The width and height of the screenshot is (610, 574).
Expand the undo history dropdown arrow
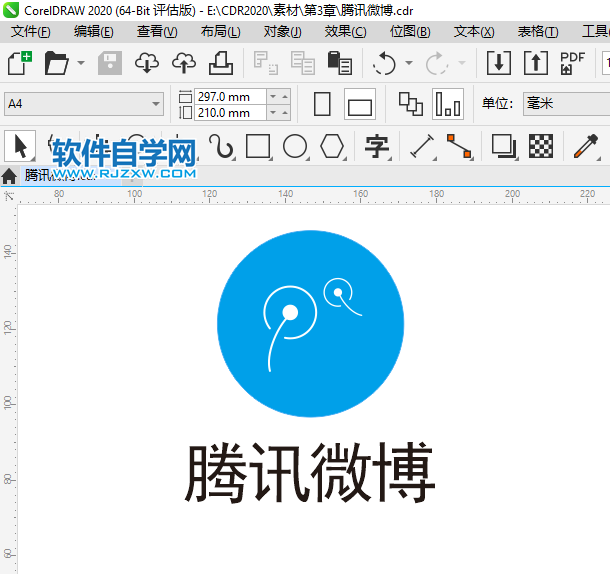[x=409, y=63]
